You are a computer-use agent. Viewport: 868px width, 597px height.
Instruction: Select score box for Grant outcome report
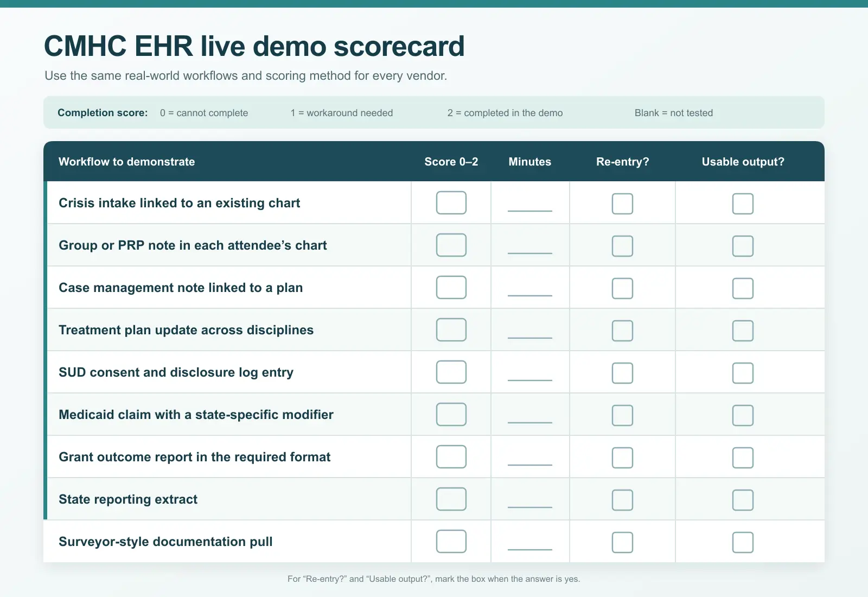click(451, 456)
